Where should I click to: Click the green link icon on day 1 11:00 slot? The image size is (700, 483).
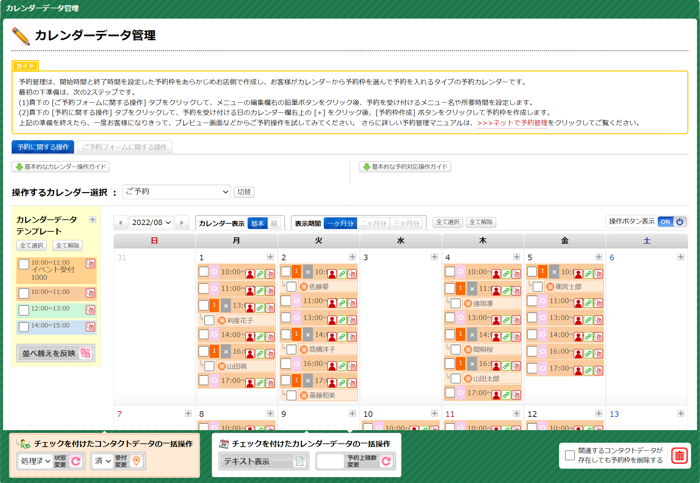[260, 291]
